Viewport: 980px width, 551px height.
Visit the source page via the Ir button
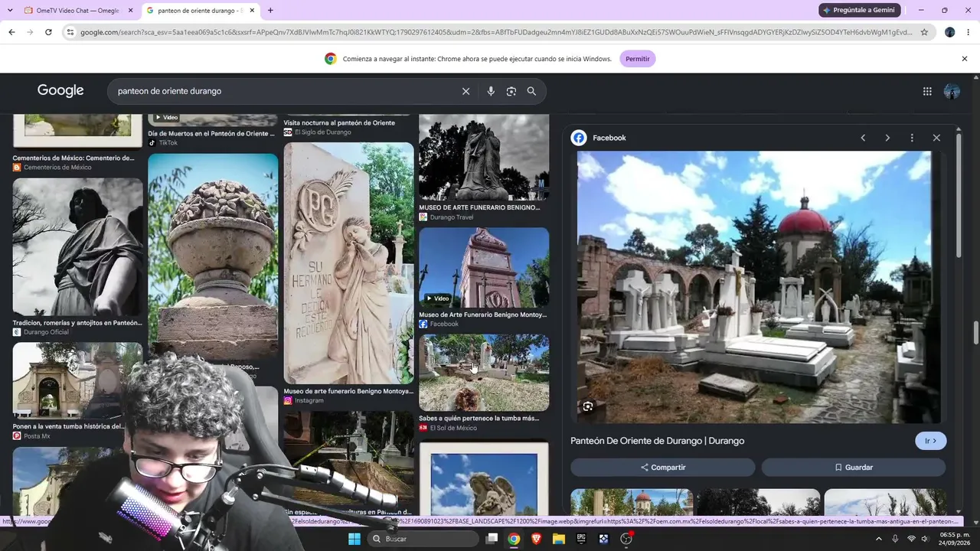tap(931, 441)
